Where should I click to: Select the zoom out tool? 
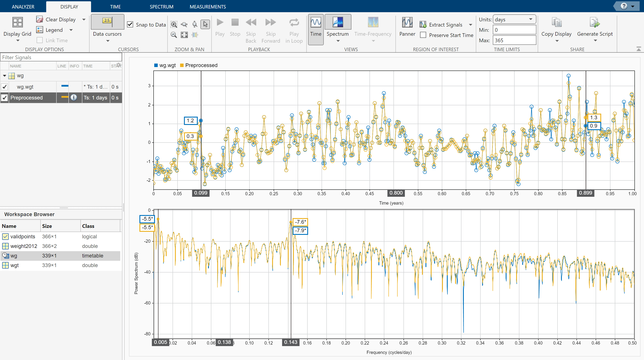click(x=174, y=35)
